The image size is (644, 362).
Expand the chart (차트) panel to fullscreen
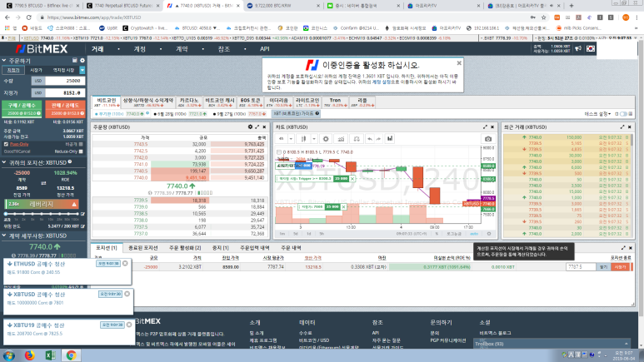tap(485, 127)
